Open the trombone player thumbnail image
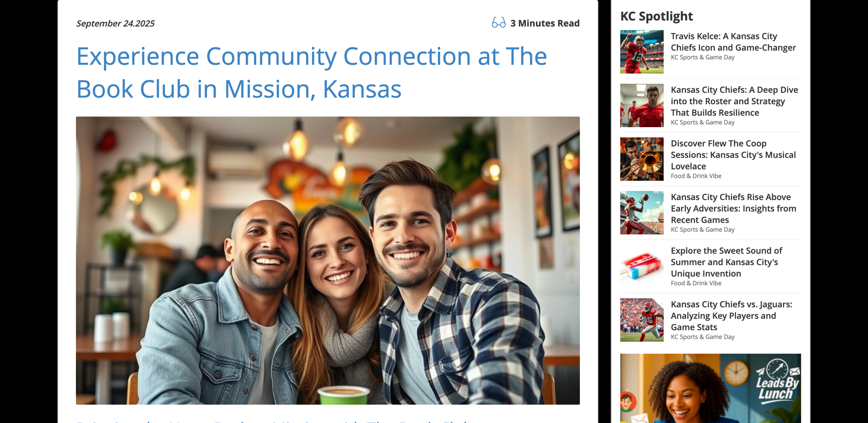This screenshot has width=868, height=423. [x=642, y=159]
